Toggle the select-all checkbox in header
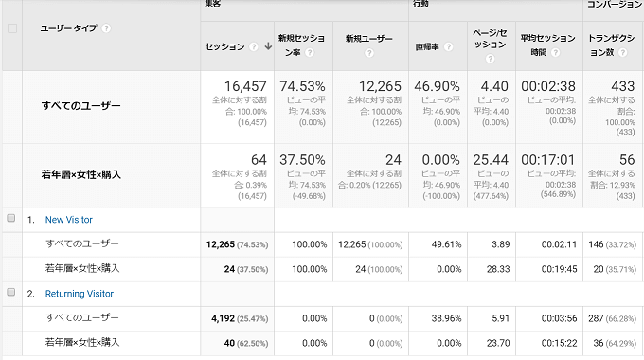 [x=12, y=28]
